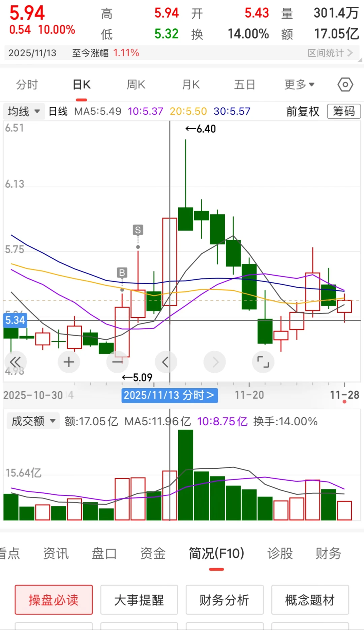Switch to 财务 finance tab
The image size is (364, 630).
click(x=328, y=553)
